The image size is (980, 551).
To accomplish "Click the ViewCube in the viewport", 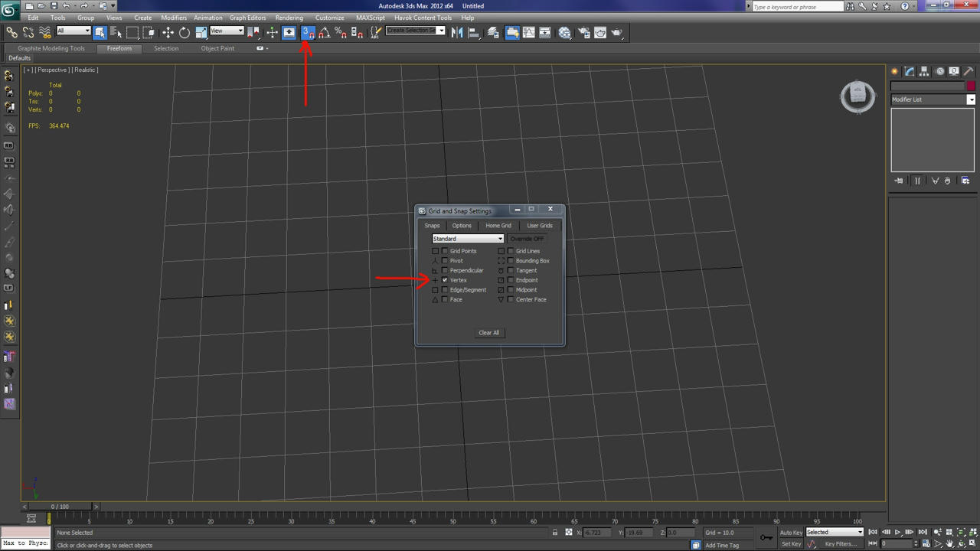I will point(857,96).
